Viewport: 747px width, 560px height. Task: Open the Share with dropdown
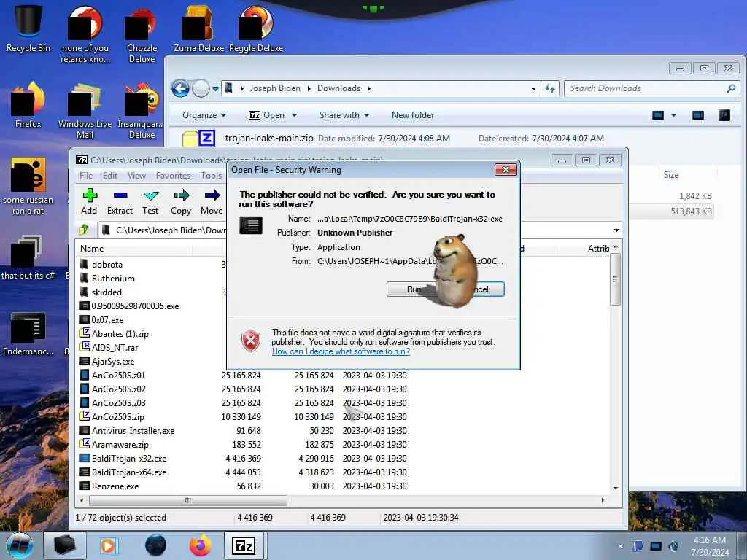coord(344,115)
